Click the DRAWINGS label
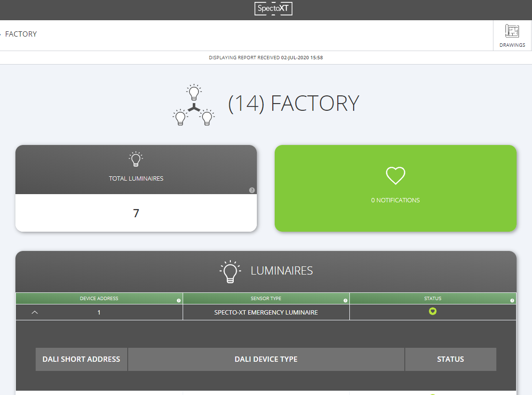 click(x=512, y=45)
